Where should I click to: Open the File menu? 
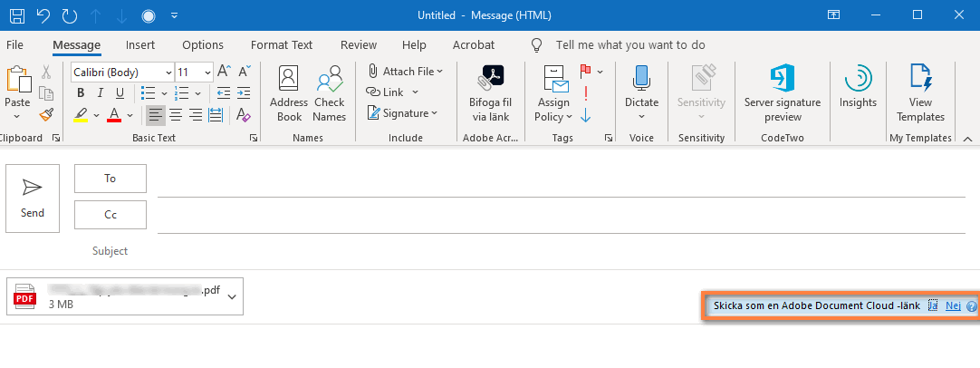click(x=14, y=45)
